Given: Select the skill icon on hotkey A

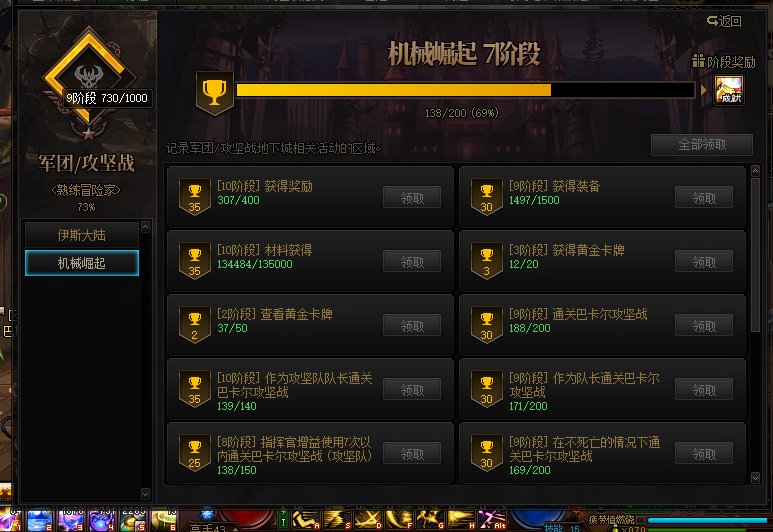Looking at the screenshot, I should (x=306, y=520).
